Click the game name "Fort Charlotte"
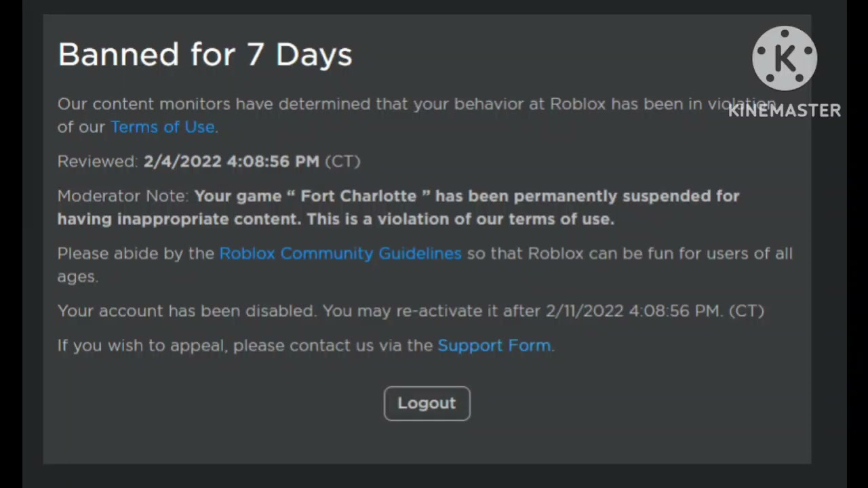This screenshot has width=868, height=488. [x=358, y=196]
